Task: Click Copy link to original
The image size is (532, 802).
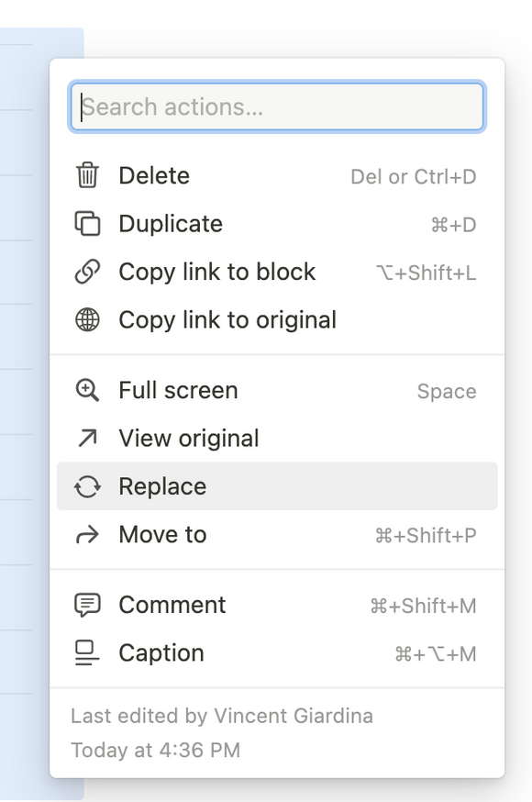Action: [x=227, y=320]
